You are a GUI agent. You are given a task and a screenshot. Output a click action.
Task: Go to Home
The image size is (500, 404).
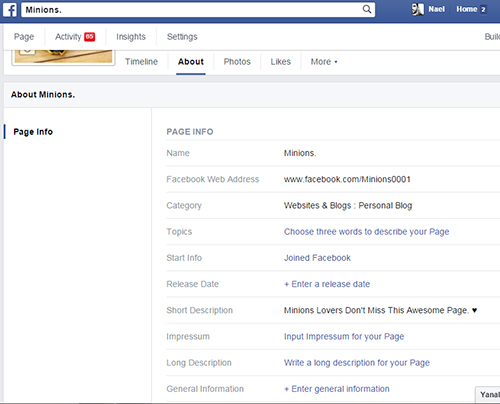pyautogui.click(x=466, y=9)
